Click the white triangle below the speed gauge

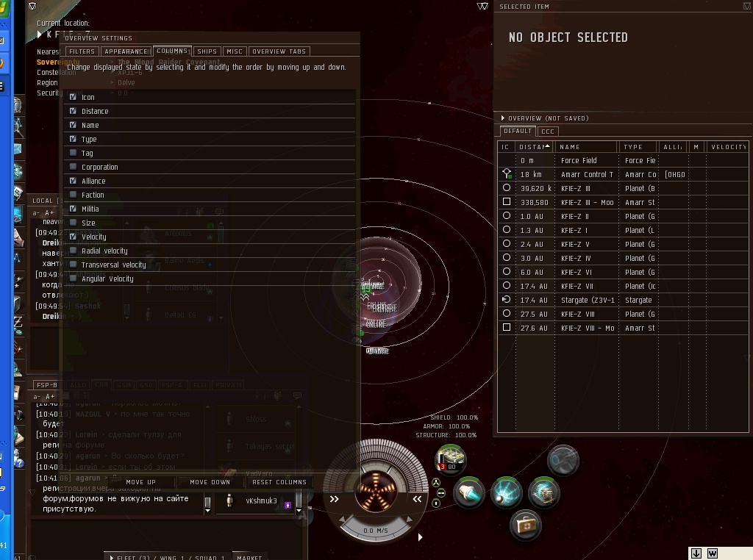(420, 537)
